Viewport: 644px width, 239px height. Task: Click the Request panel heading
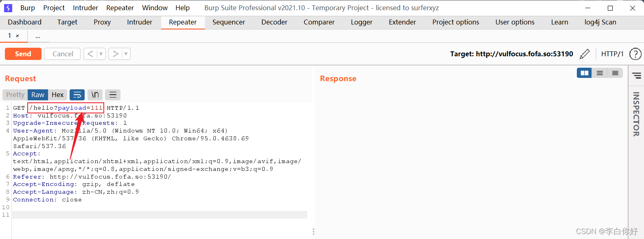click(20, 79)
